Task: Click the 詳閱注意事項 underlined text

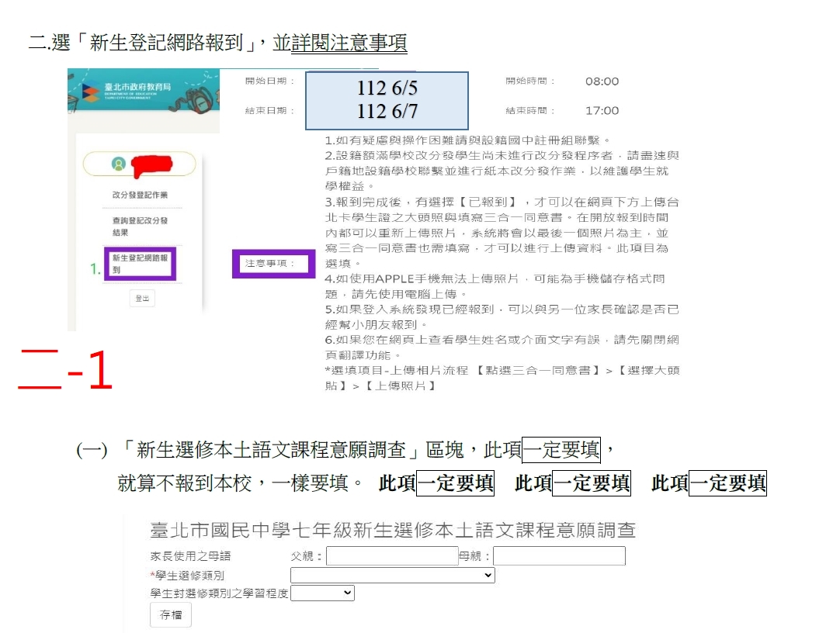Action: tap(349, 43)
